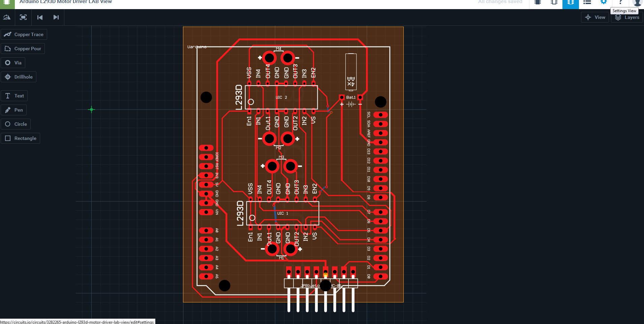Switch to the Breadboard view
The height and width of the screenshot is (324, 644).
point(537,2)
